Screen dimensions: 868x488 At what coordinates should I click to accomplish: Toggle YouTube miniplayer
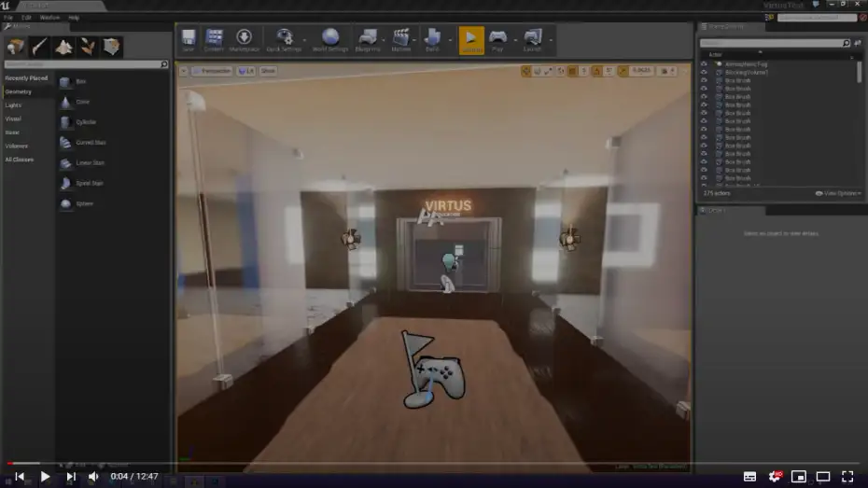click(799, 477)
